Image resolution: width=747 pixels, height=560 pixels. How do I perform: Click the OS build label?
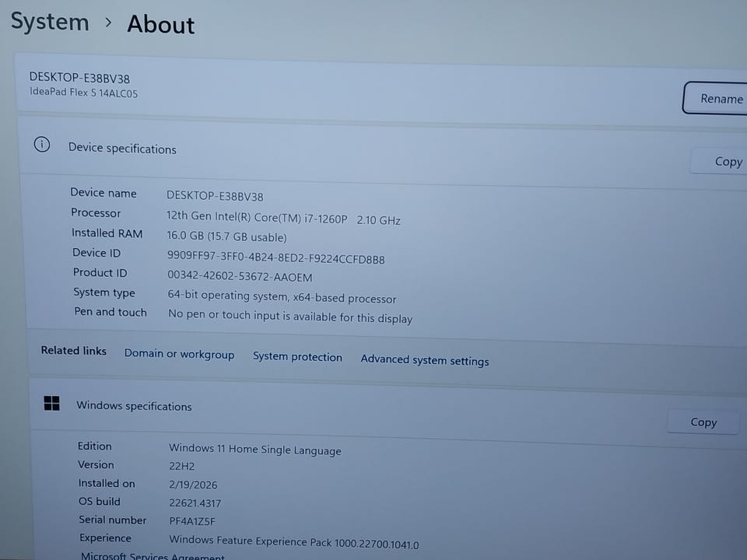100,502
